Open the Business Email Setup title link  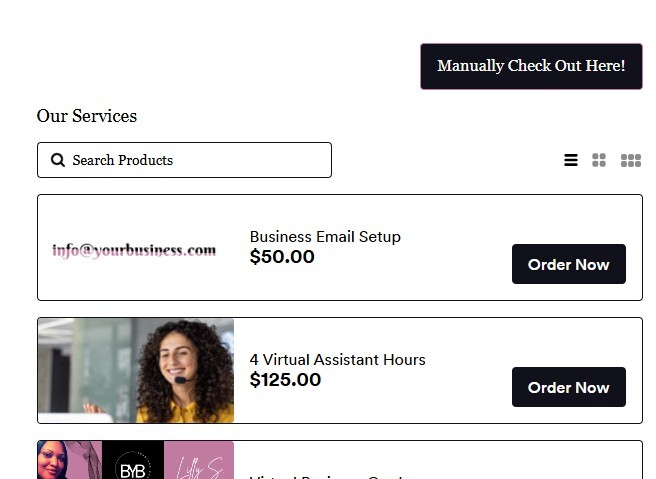pos(325,237)
